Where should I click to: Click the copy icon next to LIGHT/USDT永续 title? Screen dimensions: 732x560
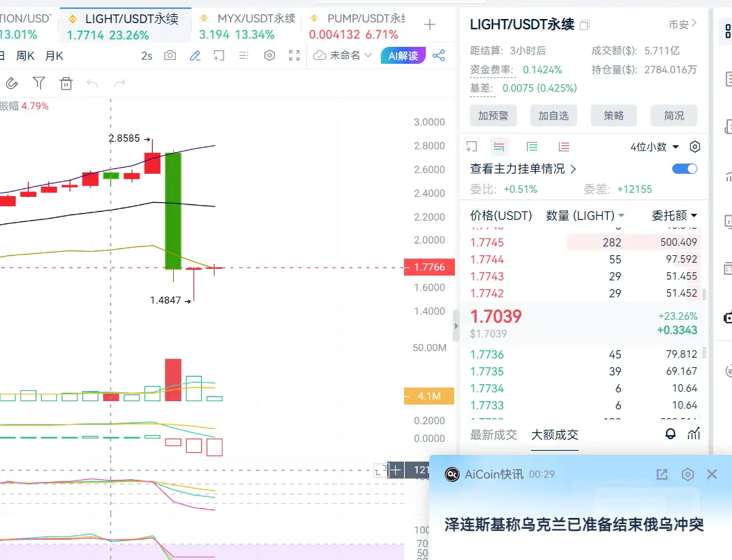click(585, 24)
